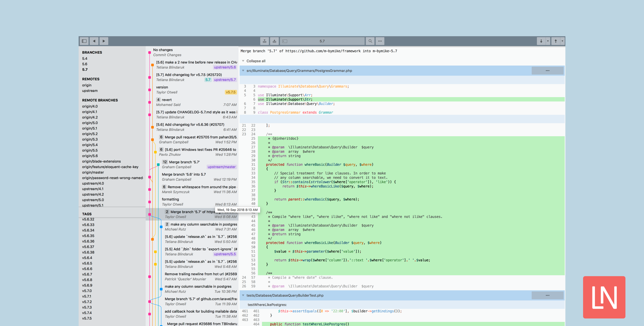Image resolution: width=644 pixels, height=326 pixels.
Task: Click the Laravel News LN logo
Action: (604, 297)
